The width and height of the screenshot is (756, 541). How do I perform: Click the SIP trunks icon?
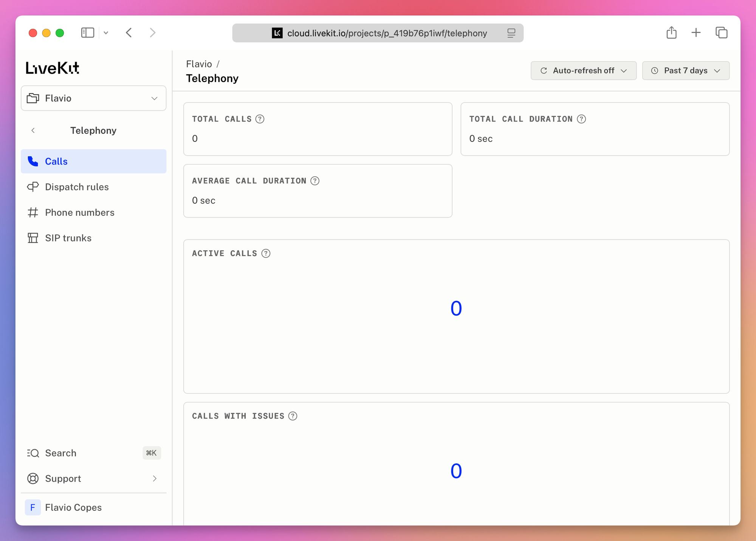[33, 238]
